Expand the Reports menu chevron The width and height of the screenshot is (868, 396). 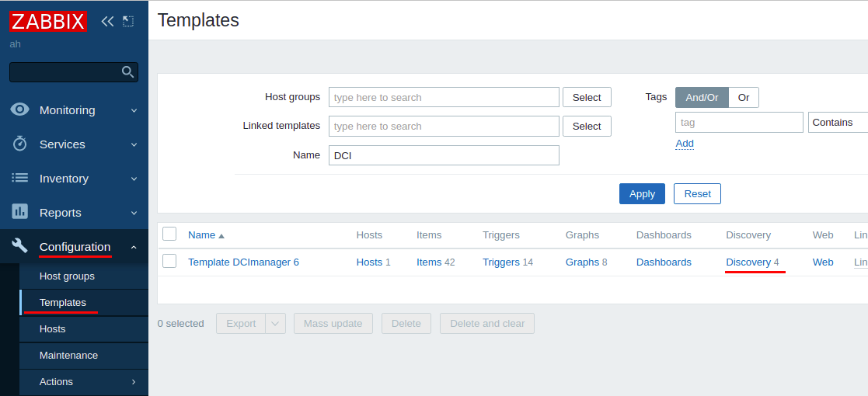pyautogui.click(x=134, y=214)
